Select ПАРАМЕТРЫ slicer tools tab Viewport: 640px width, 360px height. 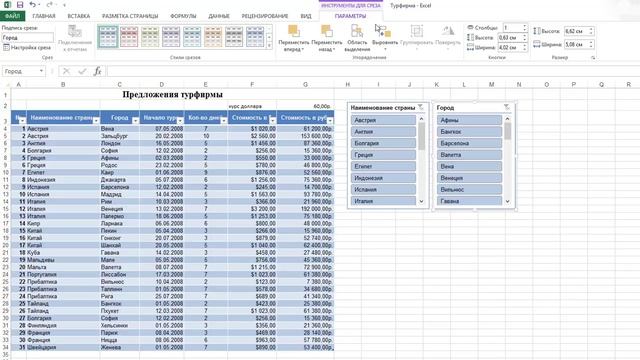click(x=350, y=16)
